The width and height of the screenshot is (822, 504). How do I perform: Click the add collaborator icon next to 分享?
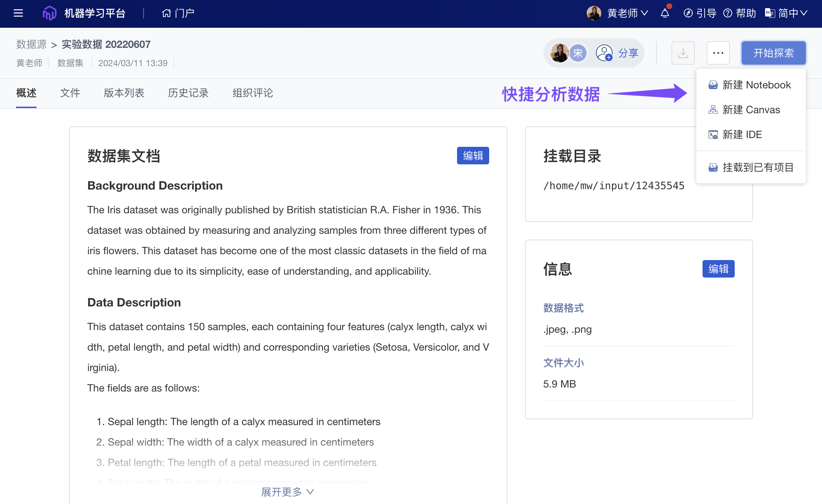pos(604,53)
